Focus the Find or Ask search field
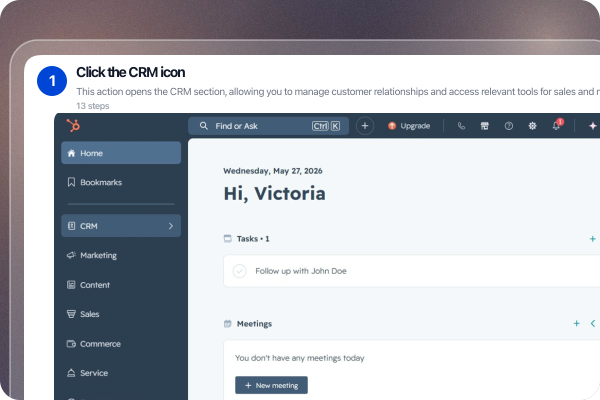This screenshot has width=600, height=400. coord(268,126)
